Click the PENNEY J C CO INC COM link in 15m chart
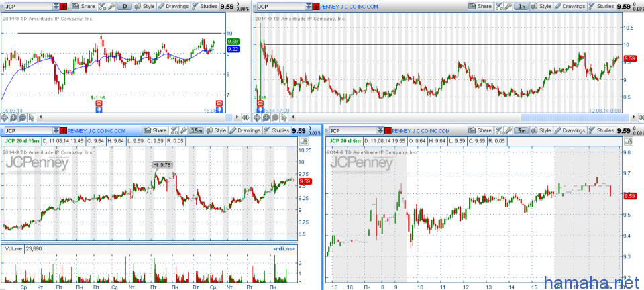This screenshot has height=290, width=644. click(x=97, y=131)
